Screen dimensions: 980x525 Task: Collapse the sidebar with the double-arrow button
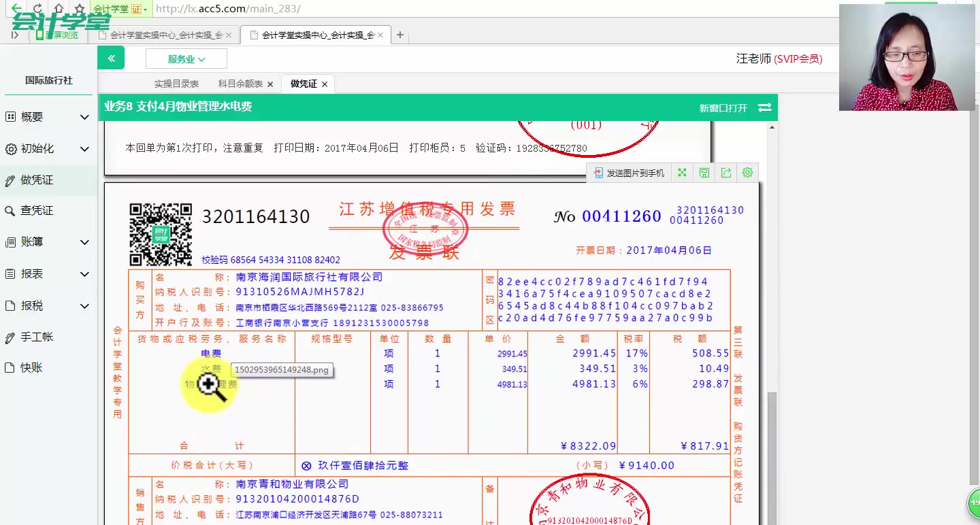(x=111, y=58)
